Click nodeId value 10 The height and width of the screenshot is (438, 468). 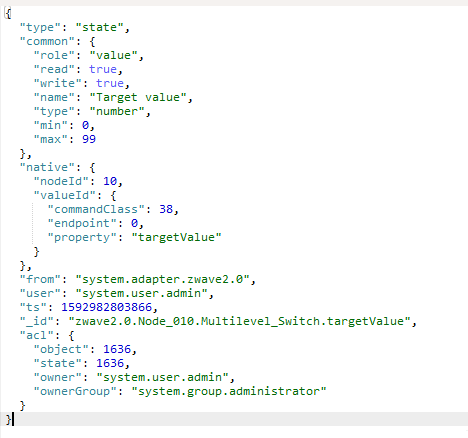(110, 181)
